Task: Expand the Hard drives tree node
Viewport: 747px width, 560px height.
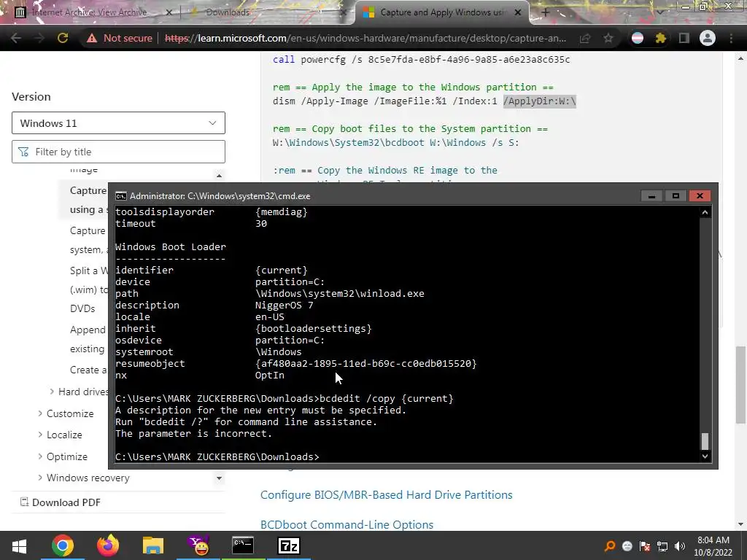Action: click(52, 392)
